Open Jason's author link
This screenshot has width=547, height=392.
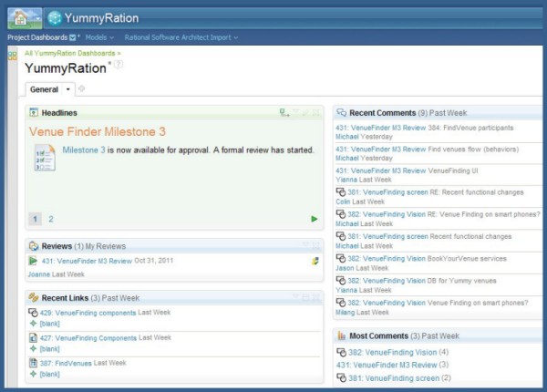(x=345, y=268)
